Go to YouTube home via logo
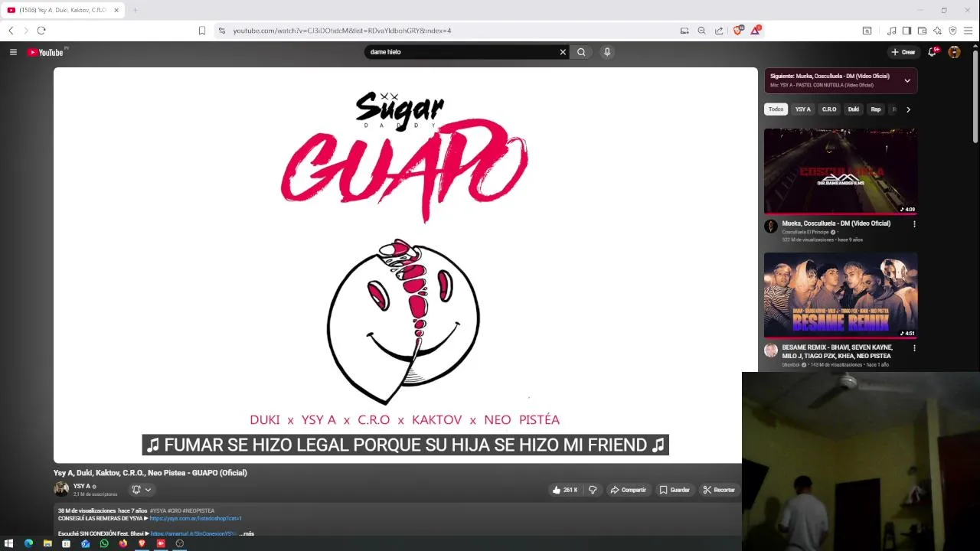Screen dimensions: 980x551 pos(46,52)
